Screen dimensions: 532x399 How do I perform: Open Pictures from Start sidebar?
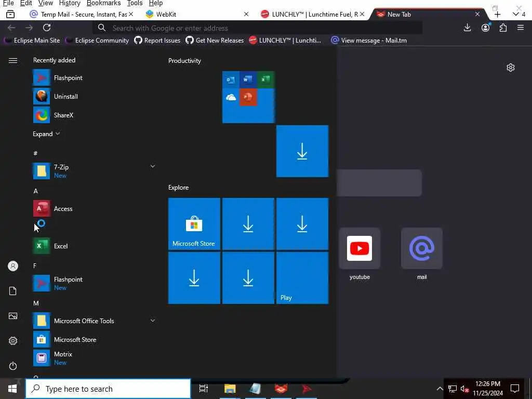point(13,316)
